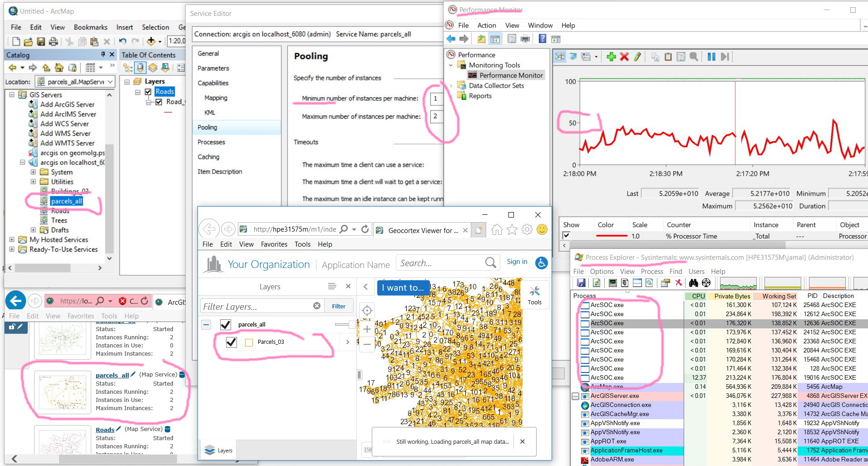This screenshot has height=466, width=868.
Task: Click the Save icon in ArcMap toolbar
Action: [x=41, y=41]
